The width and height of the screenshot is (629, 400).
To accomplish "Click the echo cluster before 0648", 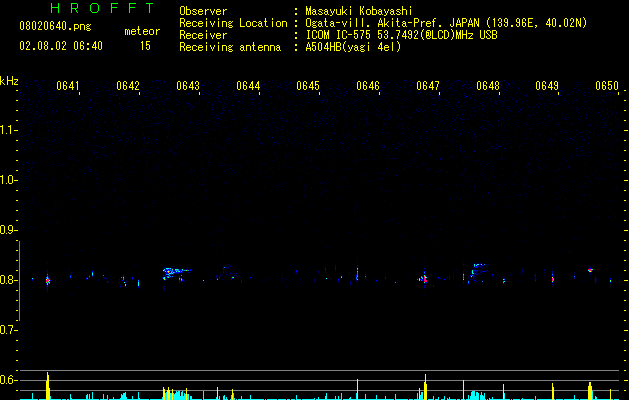I will 479,272.
